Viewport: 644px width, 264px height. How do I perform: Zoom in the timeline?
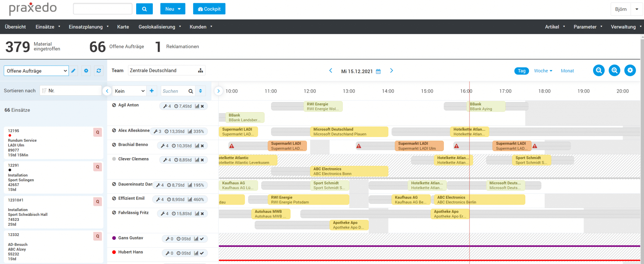tap(614, 70)
